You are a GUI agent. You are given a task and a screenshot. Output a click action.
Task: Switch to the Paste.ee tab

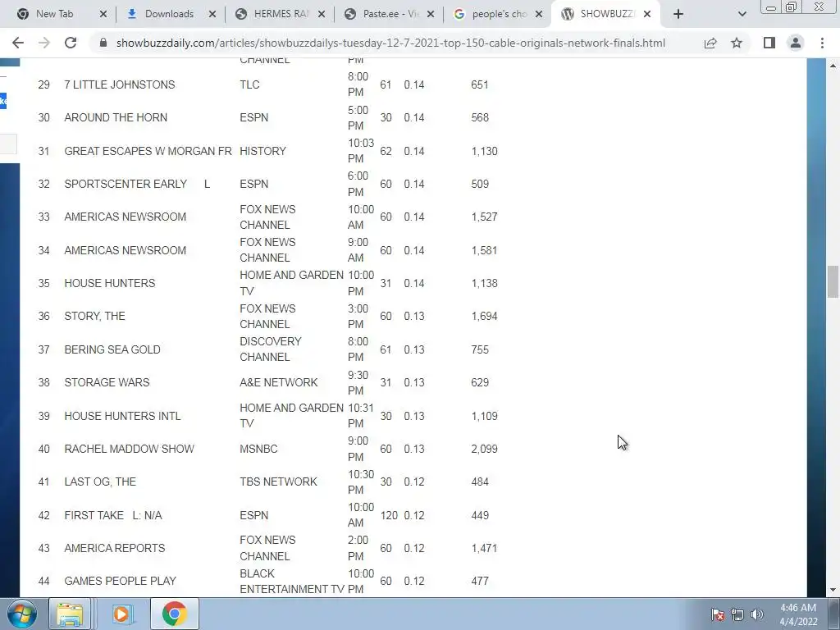389,14
